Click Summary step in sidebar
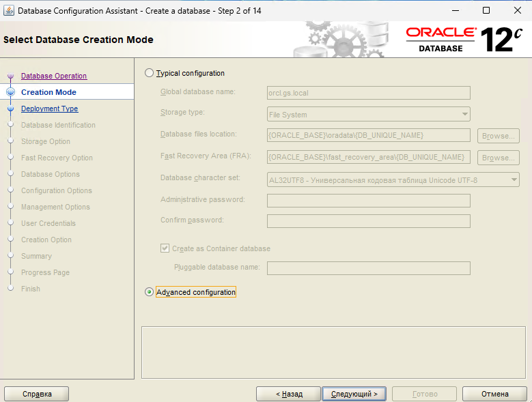Image resolution: width=532 pixels, height=402 pixels. [36, 256]
